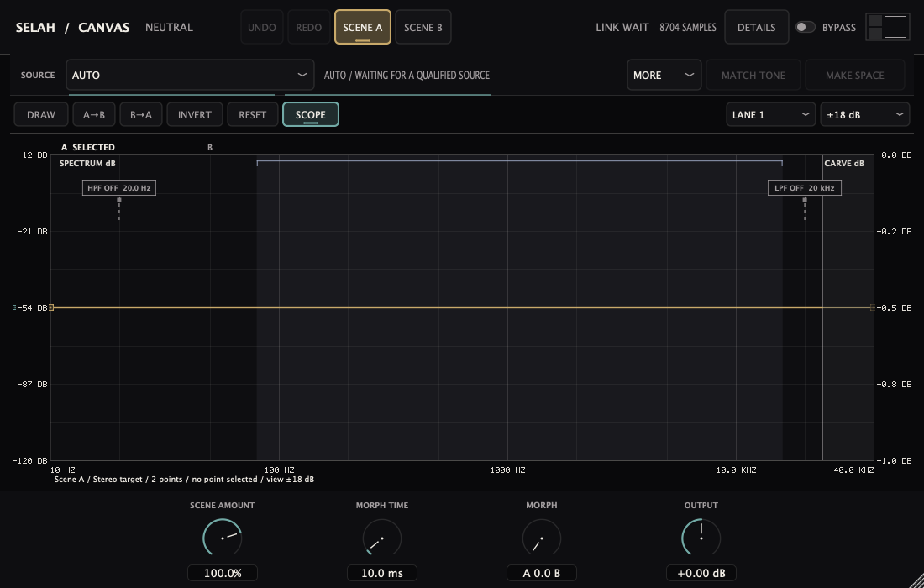This screenshot has height=588, width=924.
Task: Expand the More dropdown
Action: [664, 75]
